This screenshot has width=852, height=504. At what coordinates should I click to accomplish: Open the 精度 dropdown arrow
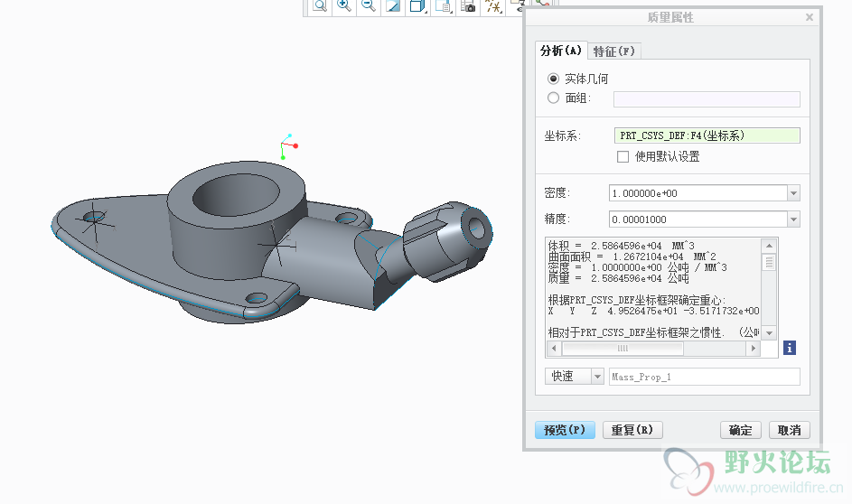(794, 219)
